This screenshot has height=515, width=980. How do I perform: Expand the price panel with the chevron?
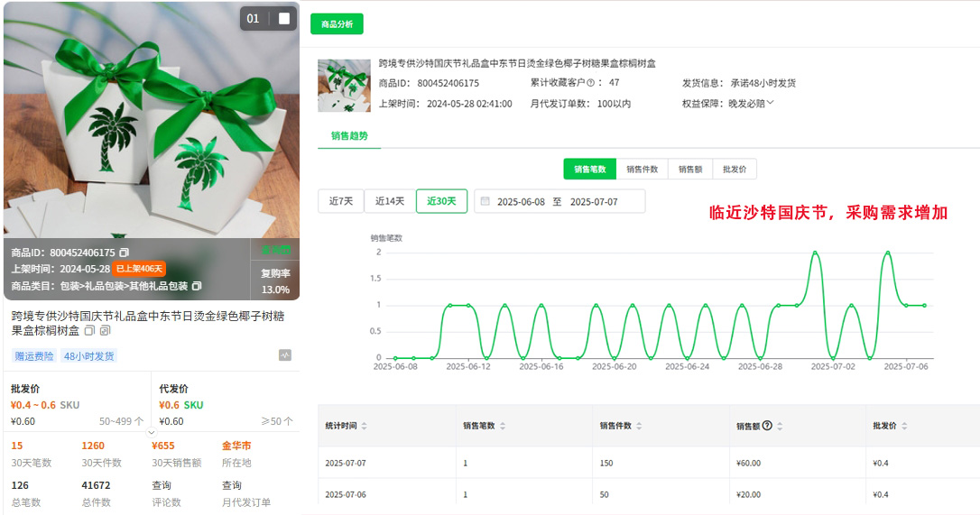click(152, 432)
